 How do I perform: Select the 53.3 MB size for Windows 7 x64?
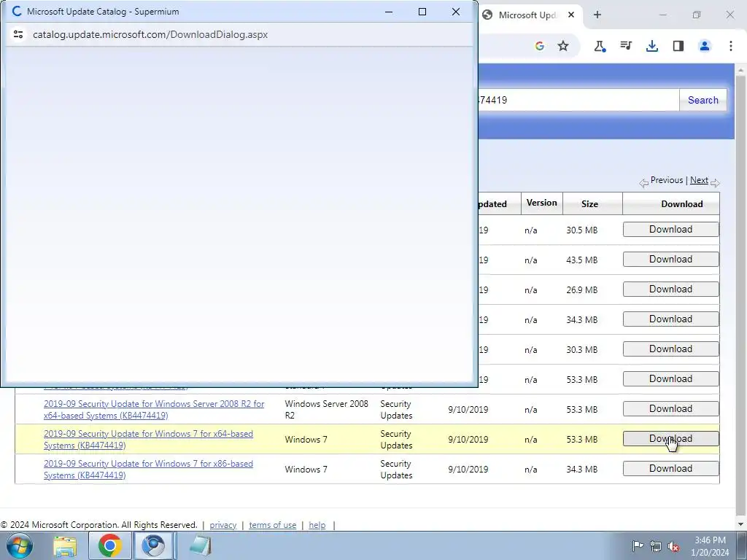click(x=581, y=440)
